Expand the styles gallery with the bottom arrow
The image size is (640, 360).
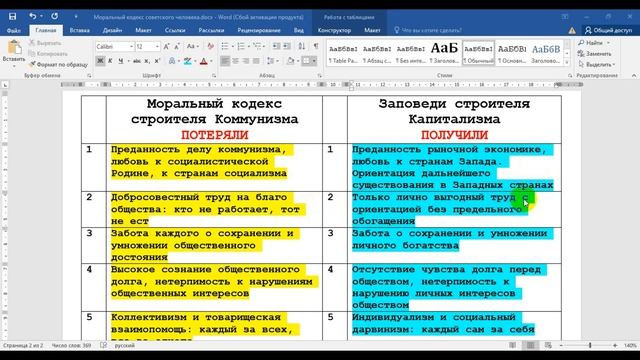[x=567, y=62]
